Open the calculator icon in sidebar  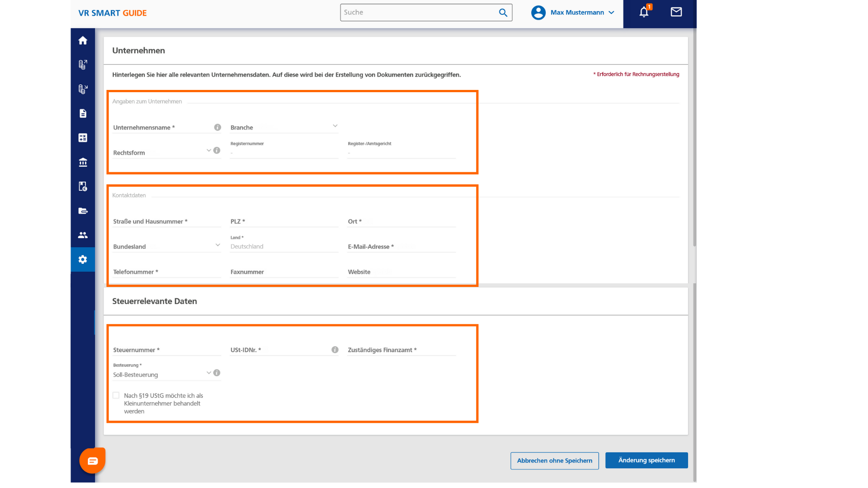pyautogui.click(x=83, y=138)
